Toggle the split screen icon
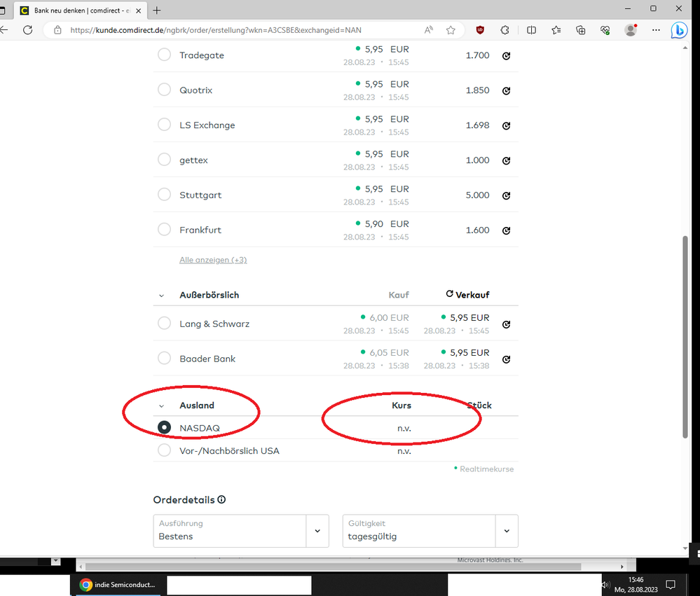 (531, 30)
